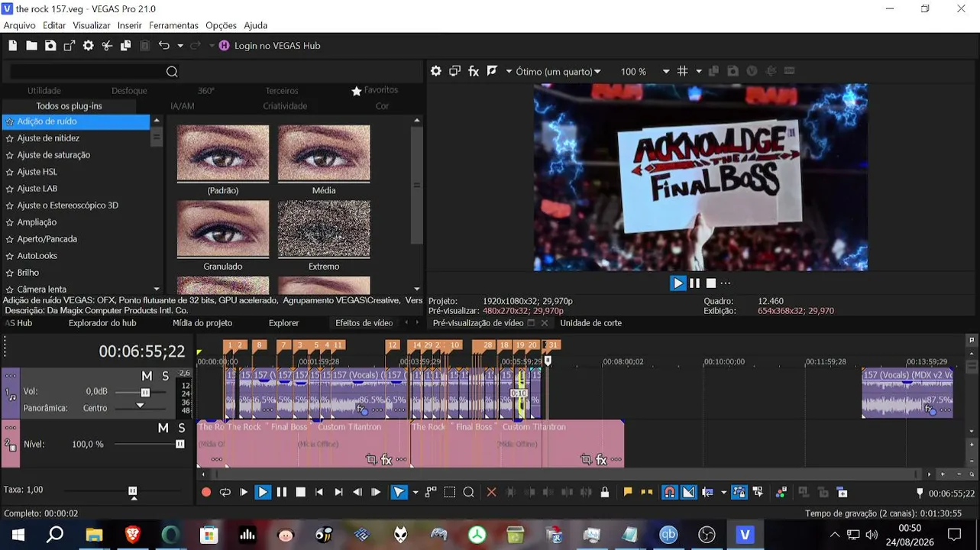Toggle preview on external monitor icon
This screenshot has width=980, height=550.
coord(454,71)
